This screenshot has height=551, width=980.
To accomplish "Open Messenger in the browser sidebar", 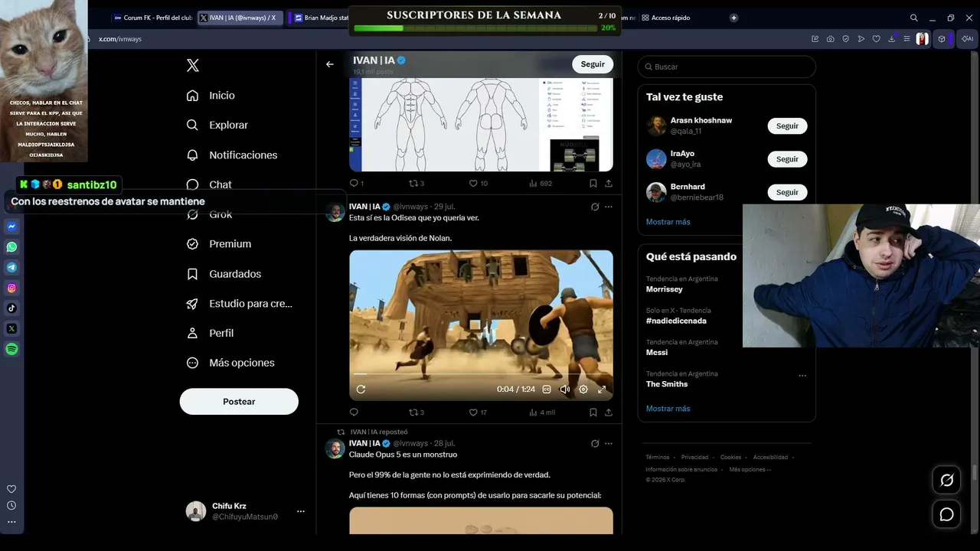I will [11, 227].
